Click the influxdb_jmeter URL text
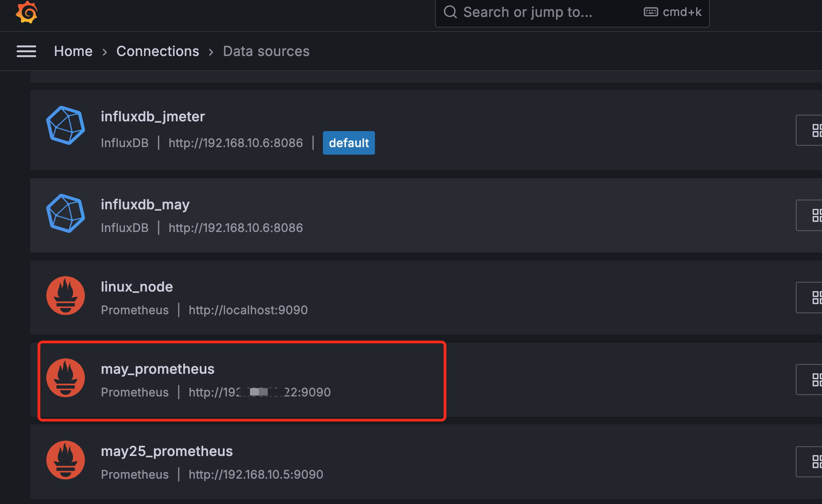The height and width of the screenshot is (504, 822). [x=236, y=143]
